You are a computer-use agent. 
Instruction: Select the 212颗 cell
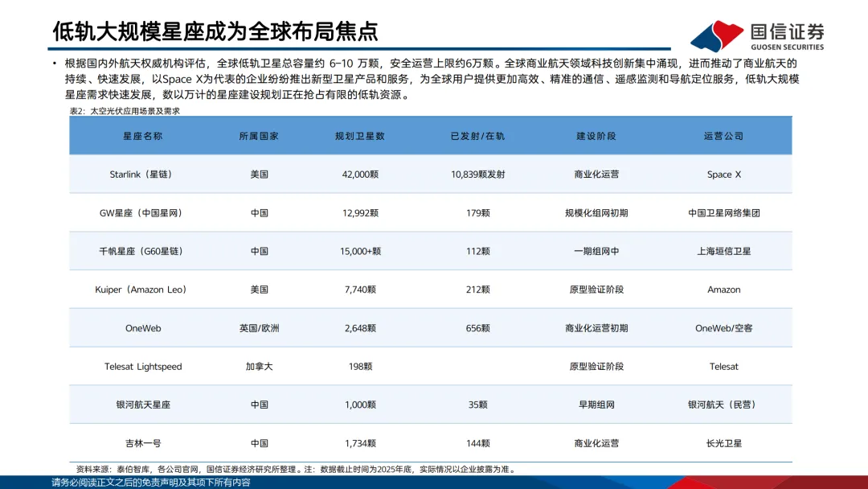point(477,290)
